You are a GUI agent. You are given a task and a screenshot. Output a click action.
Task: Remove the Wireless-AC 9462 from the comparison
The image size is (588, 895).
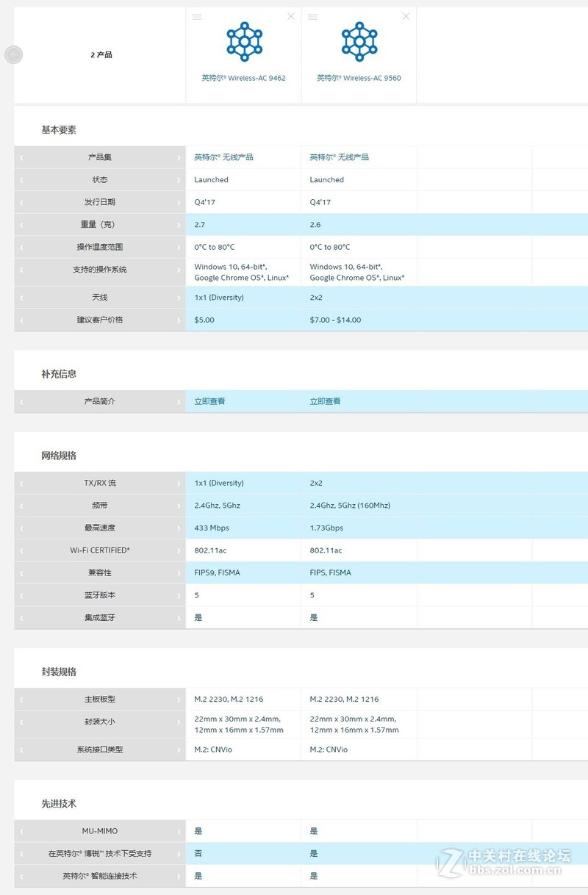[290, 15]
